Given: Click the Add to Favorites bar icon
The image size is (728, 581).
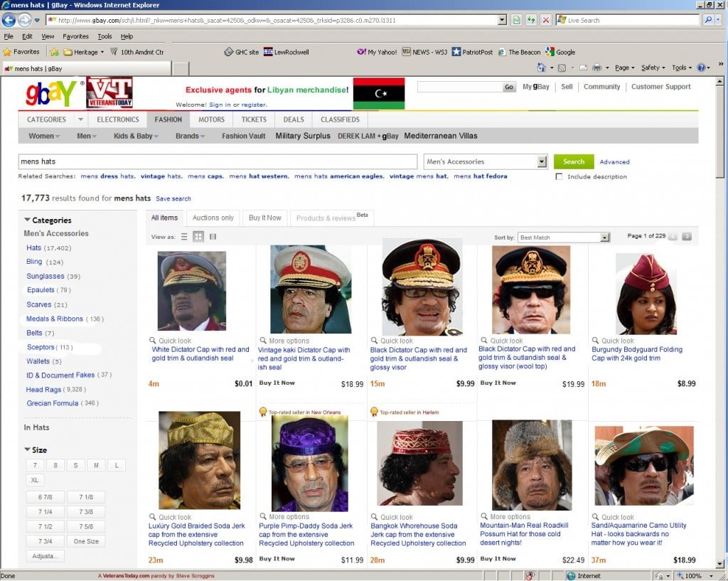Looking at the screenshot, I should click(54, 52).
